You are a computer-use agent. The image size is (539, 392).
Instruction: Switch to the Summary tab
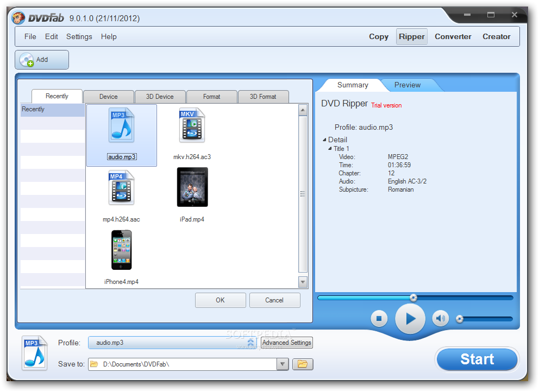point(353,85)
